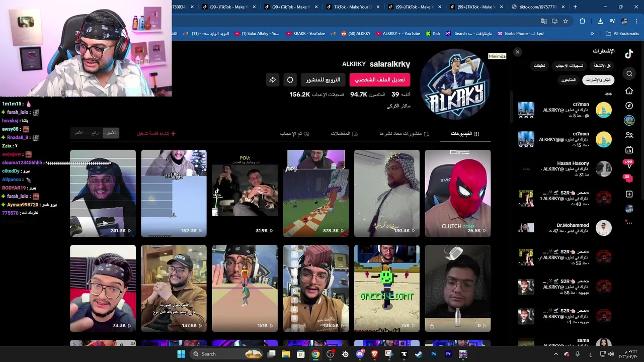Click the taskbar volume icon
The height and width of the screenshot is (362, 644).
pyautogui.click(x=611, y=354)
